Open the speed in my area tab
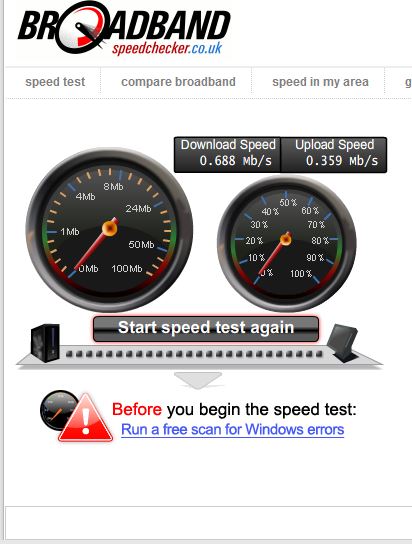 (x=320, y=82)
